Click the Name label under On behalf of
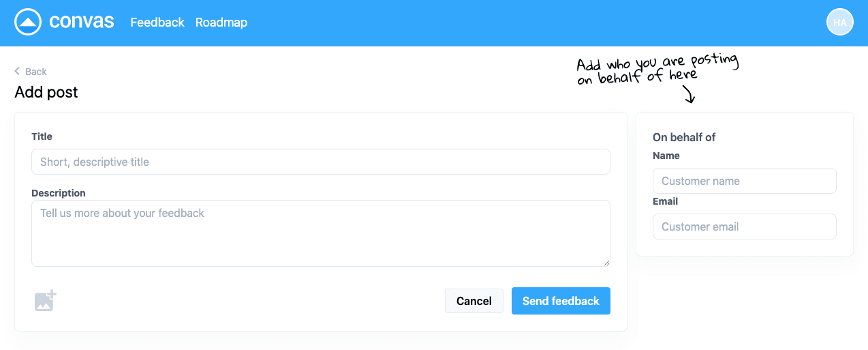 coord(666,156)
